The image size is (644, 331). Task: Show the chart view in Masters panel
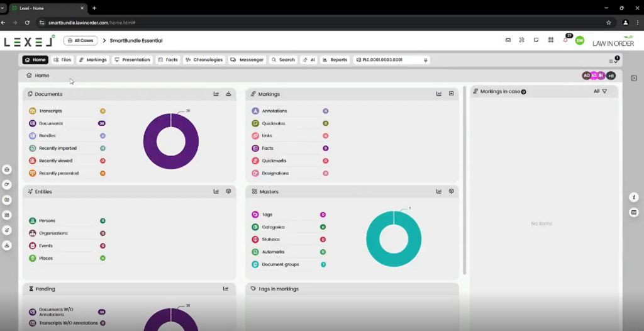438,191
